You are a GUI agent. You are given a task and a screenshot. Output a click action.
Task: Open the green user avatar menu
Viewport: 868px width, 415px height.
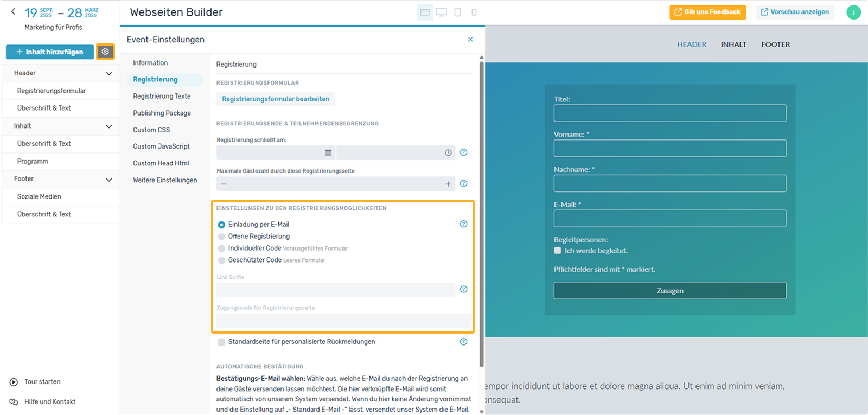point(853,12)
